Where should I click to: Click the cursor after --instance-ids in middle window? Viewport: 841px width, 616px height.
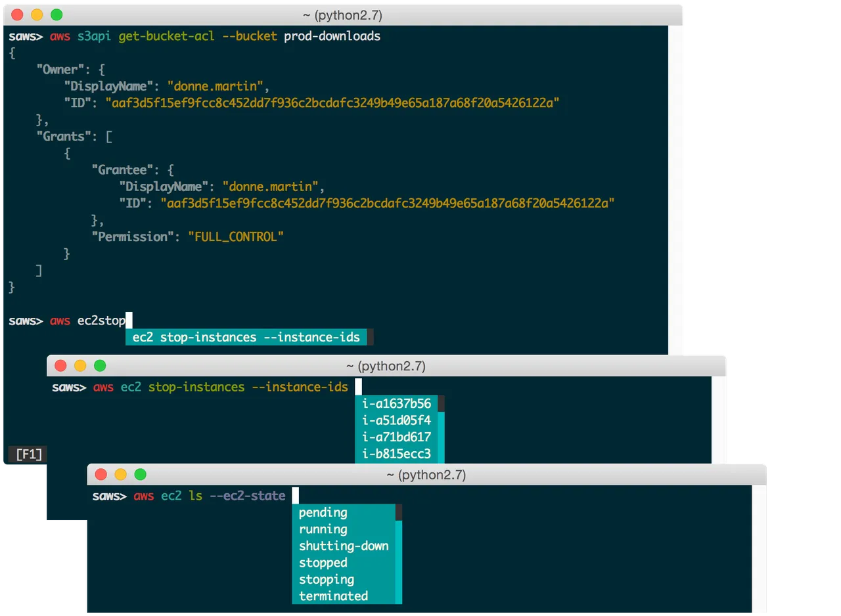(x=359, y=387)
